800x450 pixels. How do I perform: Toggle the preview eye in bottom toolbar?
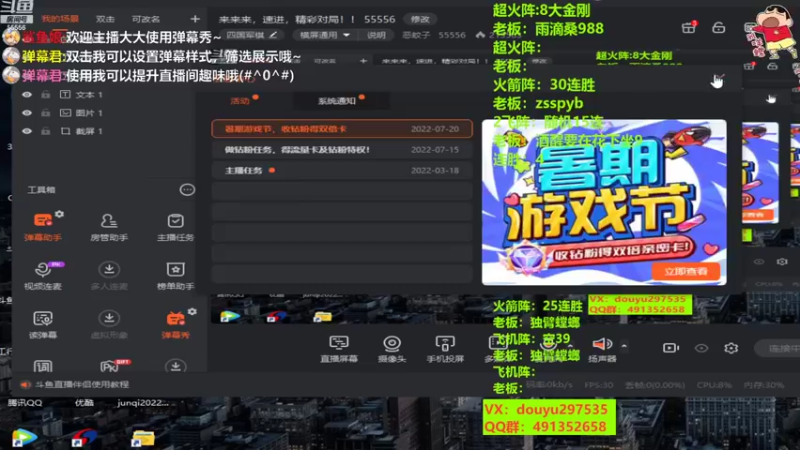tap(702, 348)
